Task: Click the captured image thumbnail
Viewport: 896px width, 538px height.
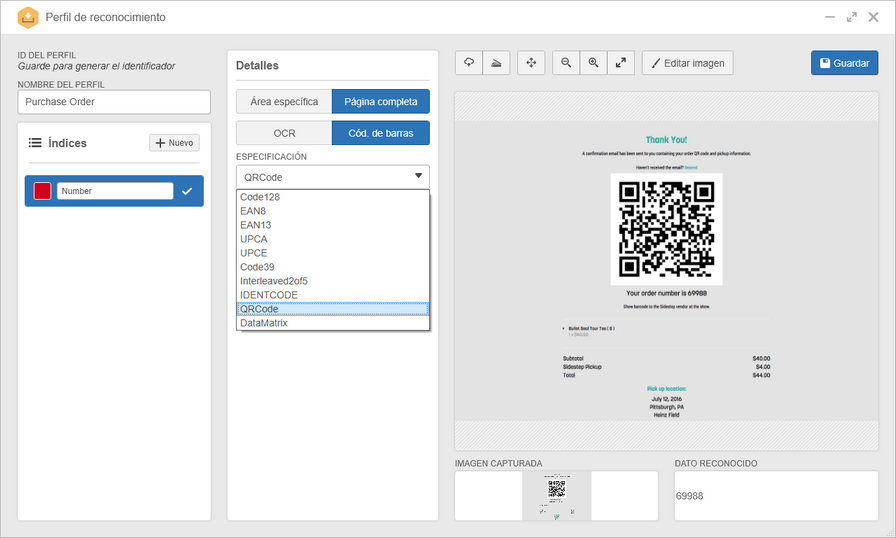Action: (x=557, y=496)
